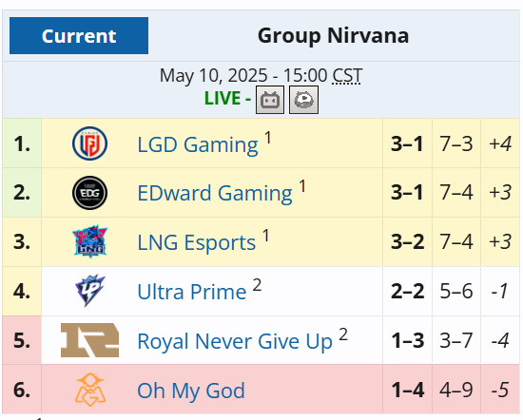The width and height of the screenshot is (523, 420).
Task: Open the Oh My God team link
Action: coord(191,391)
